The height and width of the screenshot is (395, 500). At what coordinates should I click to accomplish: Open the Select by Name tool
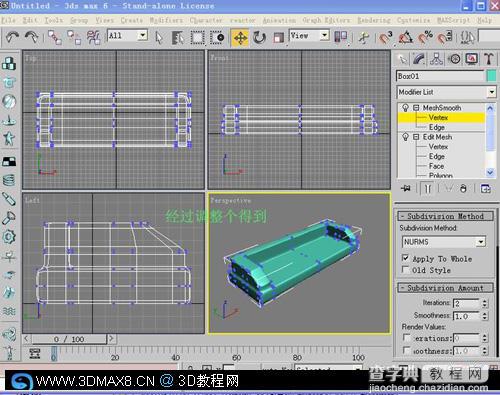[x=178, y=38]
